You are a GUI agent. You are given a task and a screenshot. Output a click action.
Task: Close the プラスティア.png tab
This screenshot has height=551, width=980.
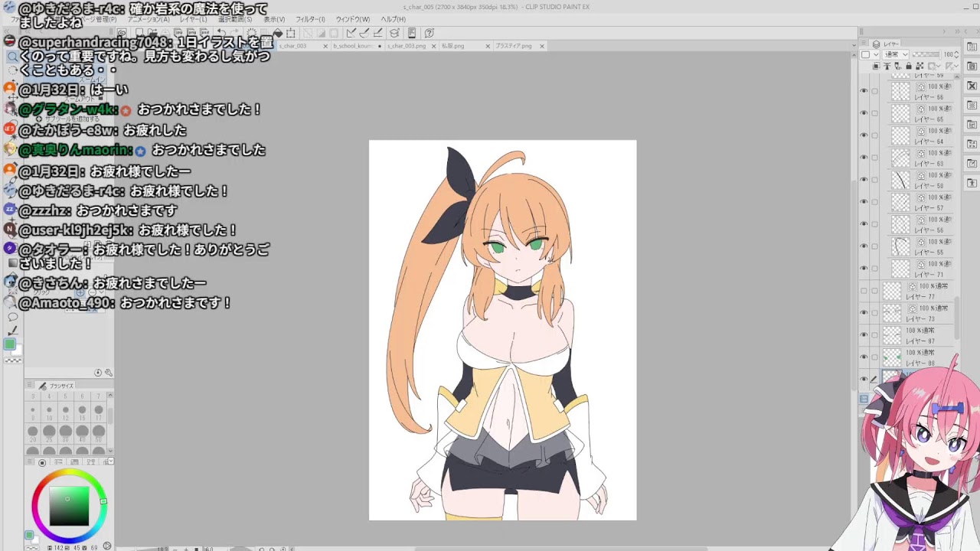[542, 46]
